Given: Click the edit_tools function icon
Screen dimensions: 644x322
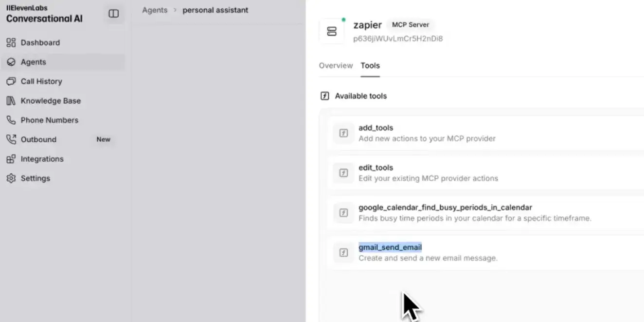Looking at the screenshot, I should [x=343, y=173].
